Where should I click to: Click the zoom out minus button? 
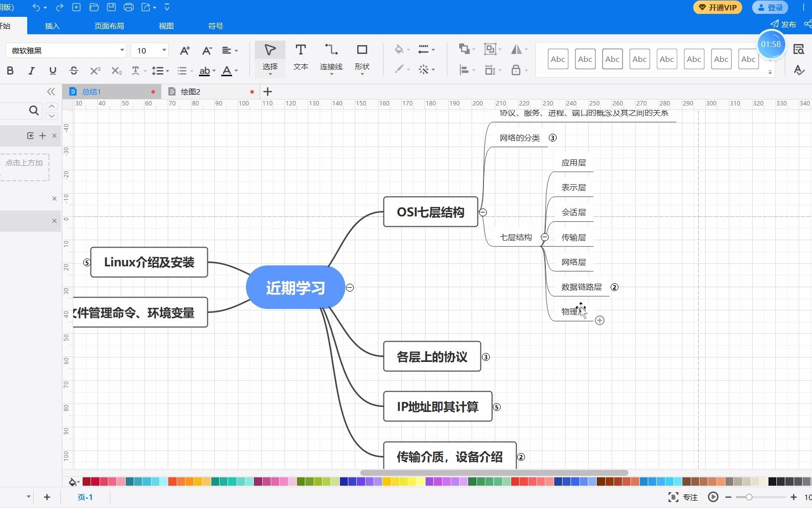[x=728, y=497]
